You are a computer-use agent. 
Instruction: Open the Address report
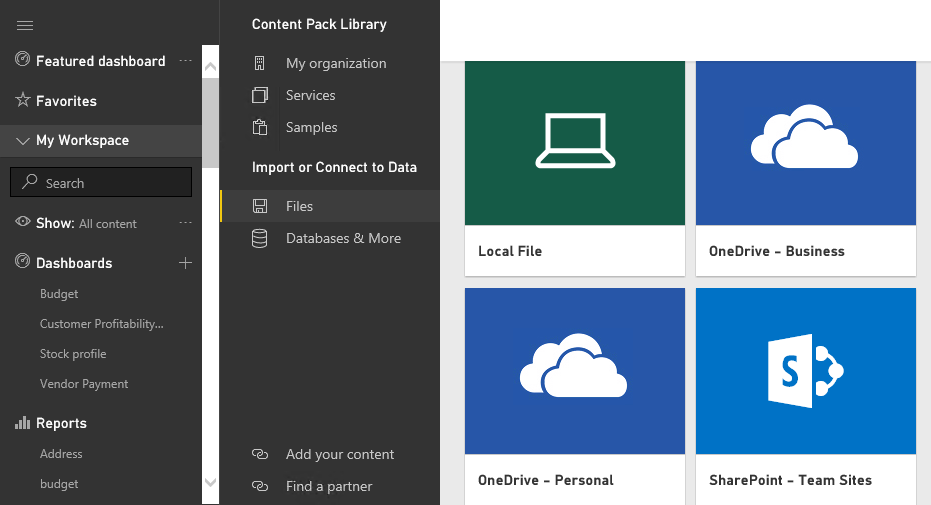coord(61,454)
